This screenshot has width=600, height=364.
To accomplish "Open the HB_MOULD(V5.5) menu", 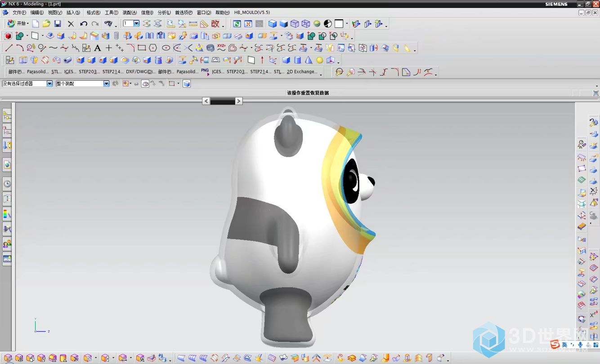I will (x=252, y=13).
